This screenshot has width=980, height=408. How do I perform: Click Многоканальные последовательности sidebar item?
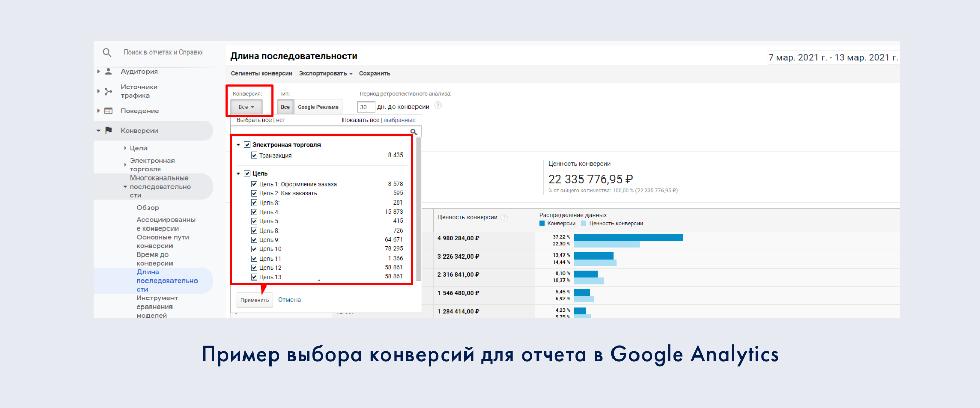tap(160, 187)
